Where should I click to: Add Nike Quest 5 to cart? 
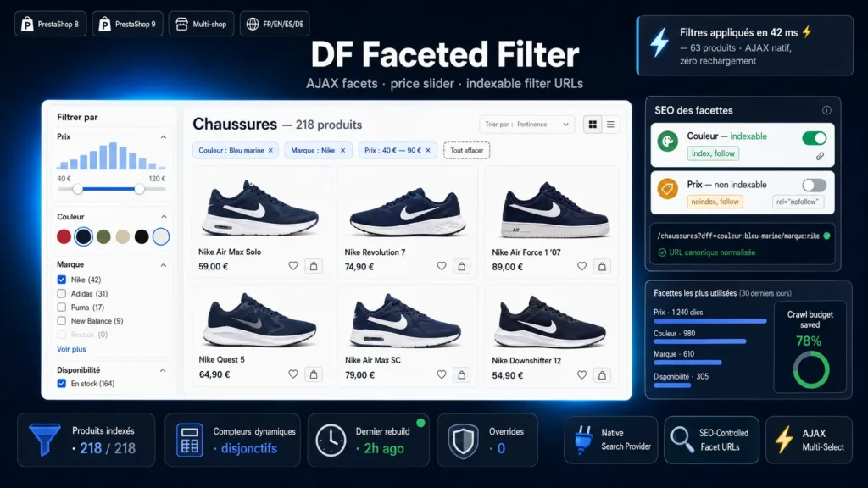click(x=314, y=374)
